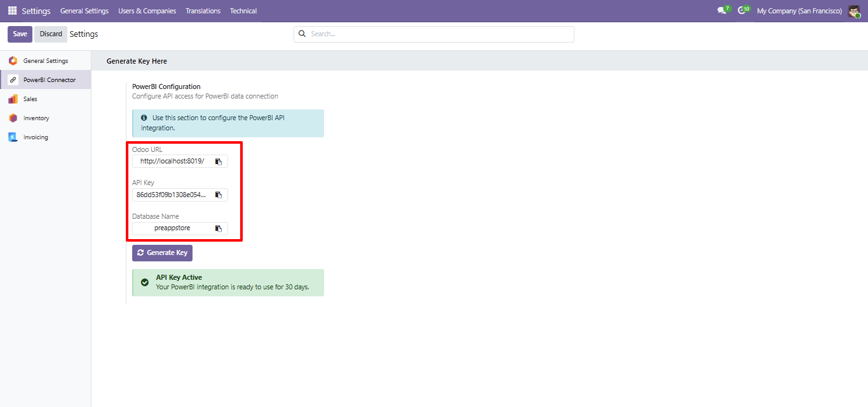Viewport: 868px width, 407px height.
Task: Click into the settings search field
Action: [434, 34]
